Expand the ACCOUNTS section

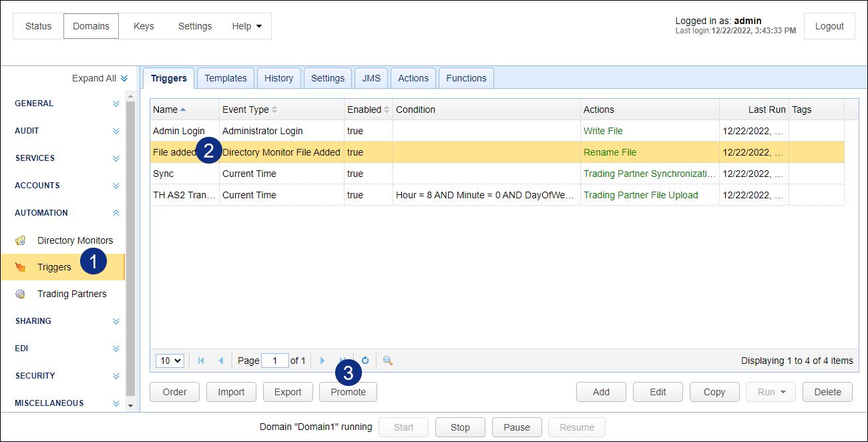[116, 186]
